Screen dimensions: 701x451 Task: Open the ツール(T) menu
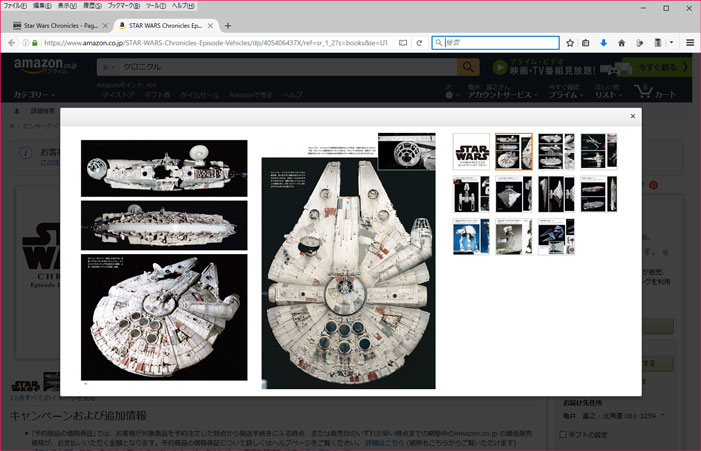tap(156, 6)
